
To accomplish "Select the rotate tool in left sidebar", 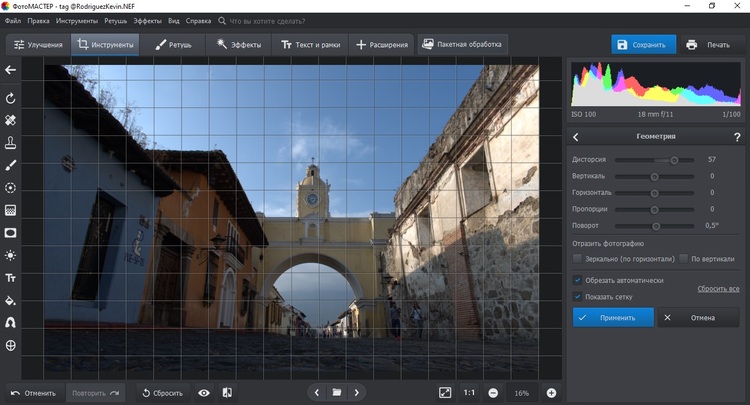I will pyautogui.click(x=11, y=98).
